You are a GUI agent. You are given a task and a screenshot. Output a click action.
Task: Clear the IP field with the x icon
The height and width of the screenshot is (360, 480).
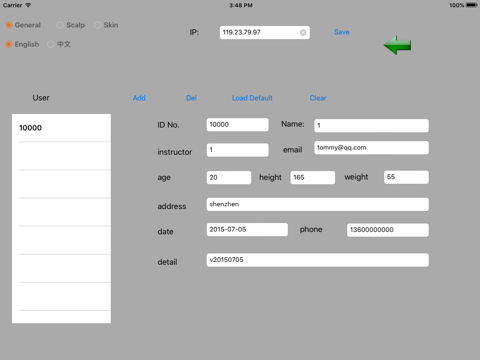(x=303, y=32)
